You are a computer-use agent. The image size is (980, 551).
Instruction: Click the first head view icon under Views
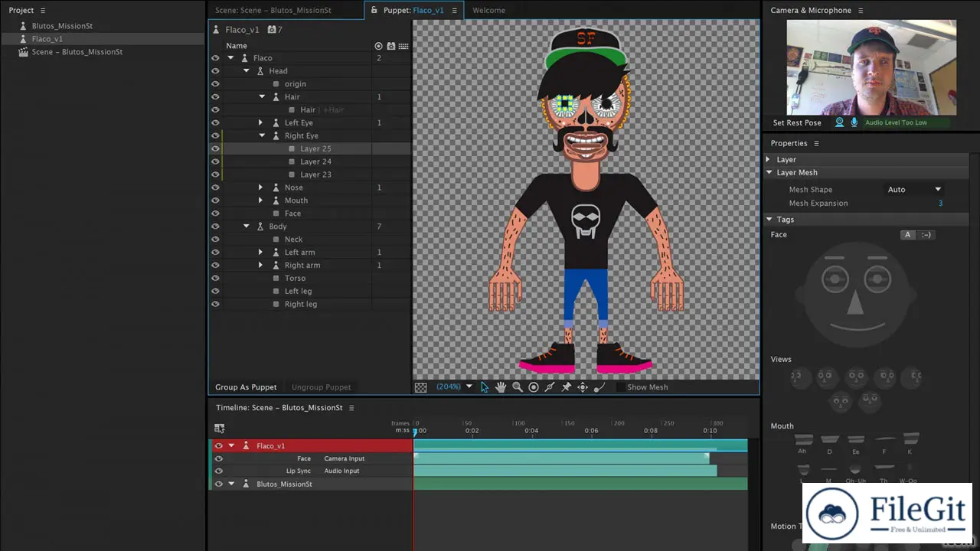[x=800, y=377]
